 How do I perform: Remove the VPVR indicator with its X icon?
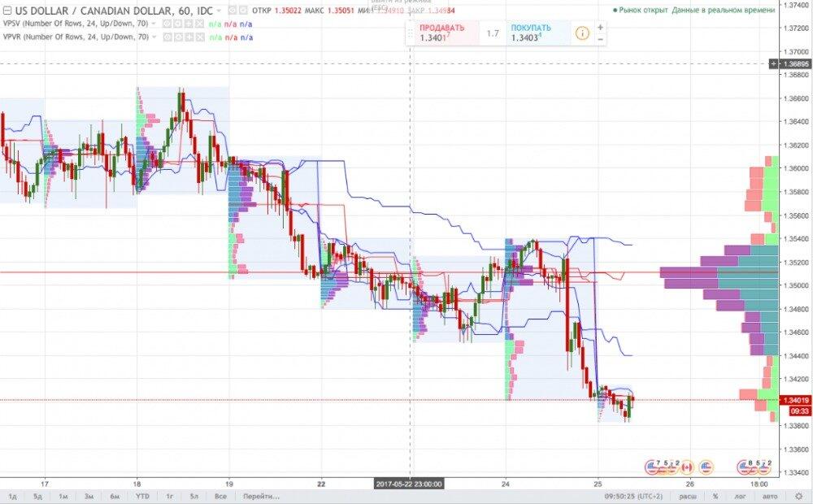(199, 37)
